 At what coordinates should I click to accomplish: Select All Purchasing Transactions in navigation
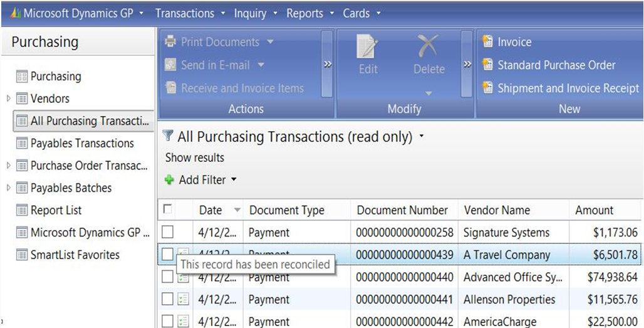point(83,121)
